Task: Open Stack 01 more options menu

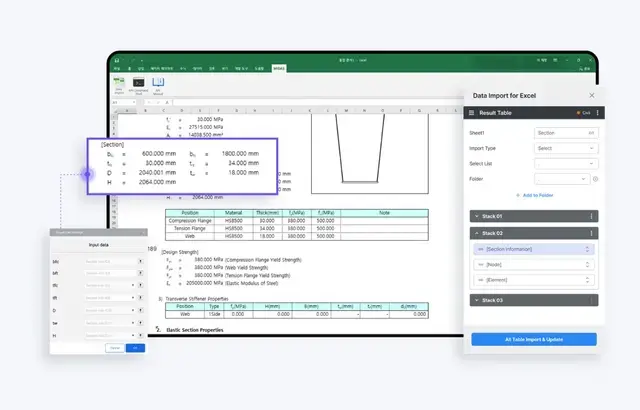Action: coord(591,215)
